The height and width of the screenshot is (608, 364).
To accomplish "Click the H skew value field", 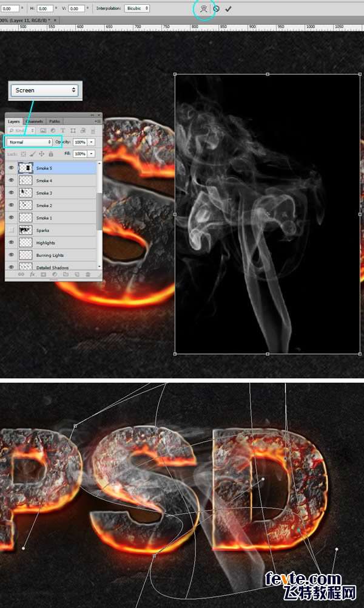I will [45, 8].
